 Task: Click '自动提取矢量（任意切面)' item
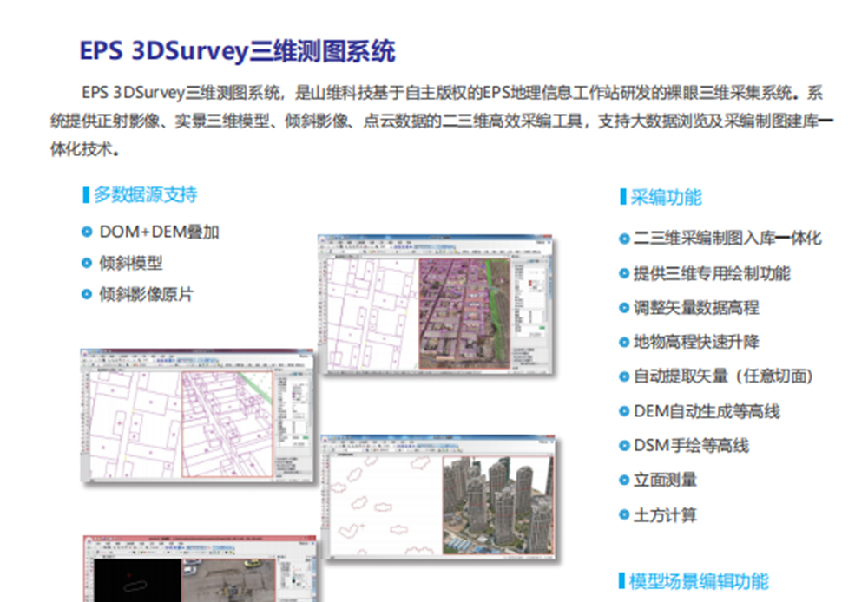pyautogui.click(x=723, y=376)
